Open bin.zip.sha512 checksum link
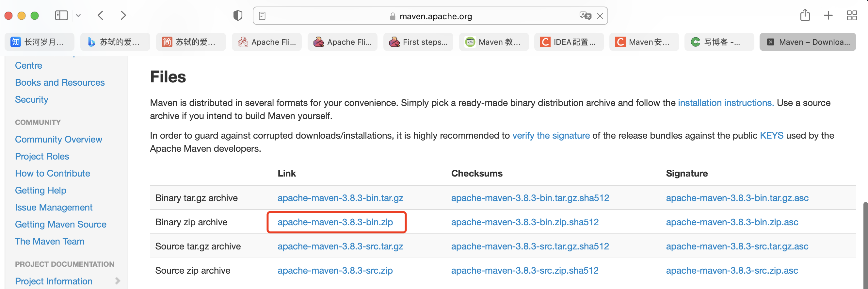Screen dimensions: 868x289 [525, 222]
